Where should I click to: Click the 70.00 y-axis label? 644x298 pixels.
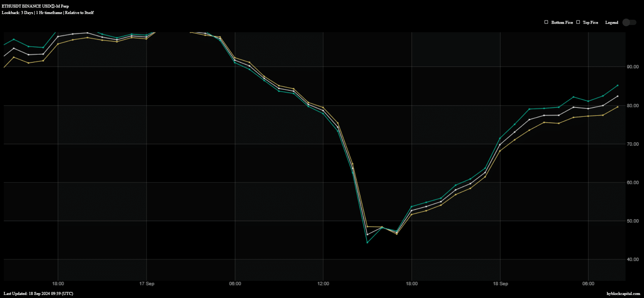(x=633, y=144)
